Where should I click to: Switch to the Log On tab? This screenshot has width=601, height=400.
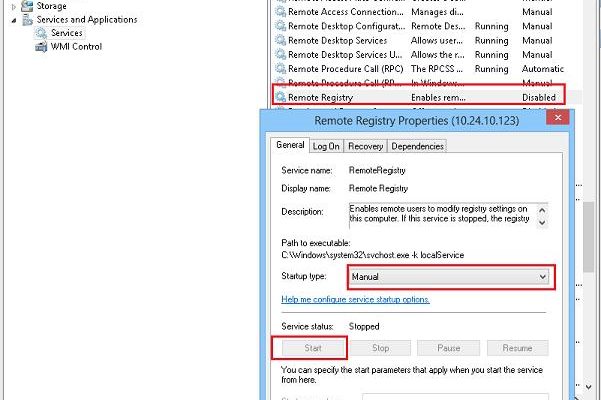[325, 146]
